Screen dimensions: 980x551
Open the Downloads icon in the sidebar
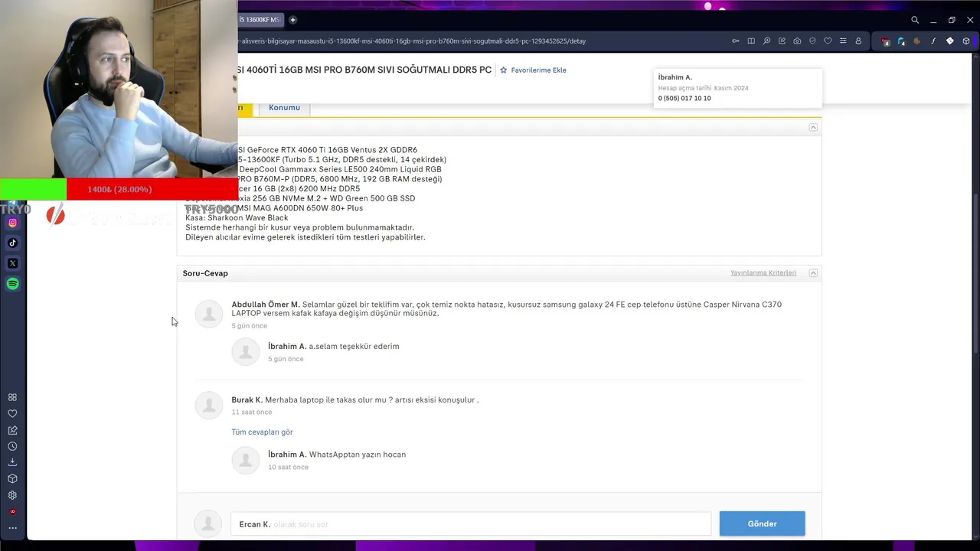coord(12,462)
